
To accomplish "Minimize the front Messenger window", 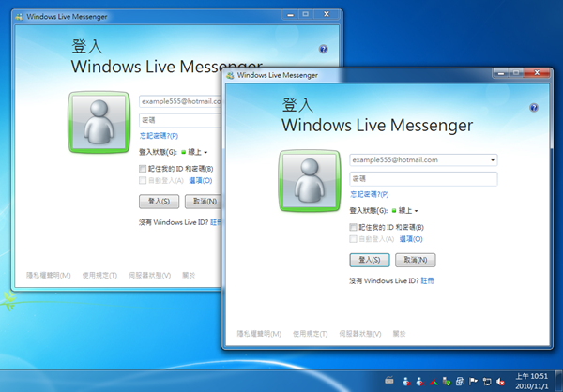I will [x=501, y=73].
